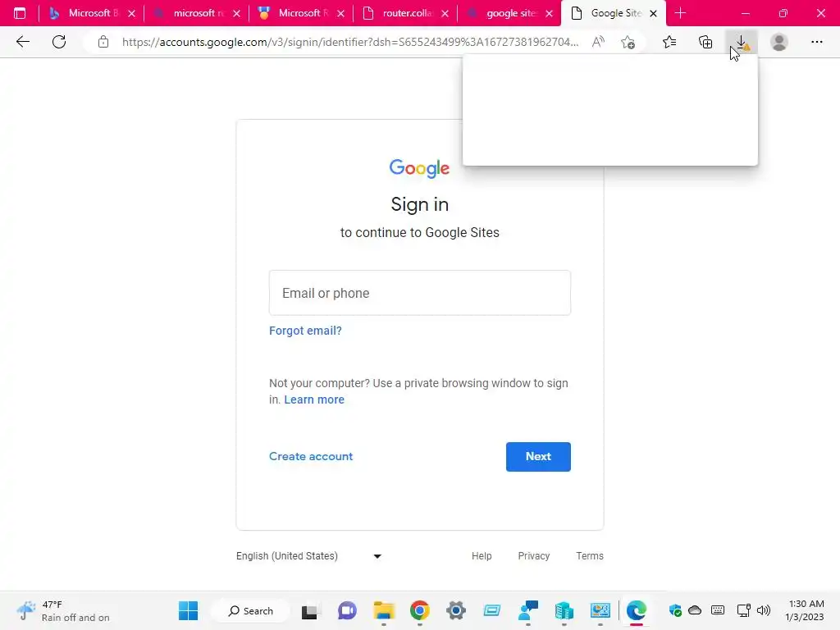Switch to the router.colla tab
The height and width of the screenshot is (630, 840).
click(x=405, y=13)
